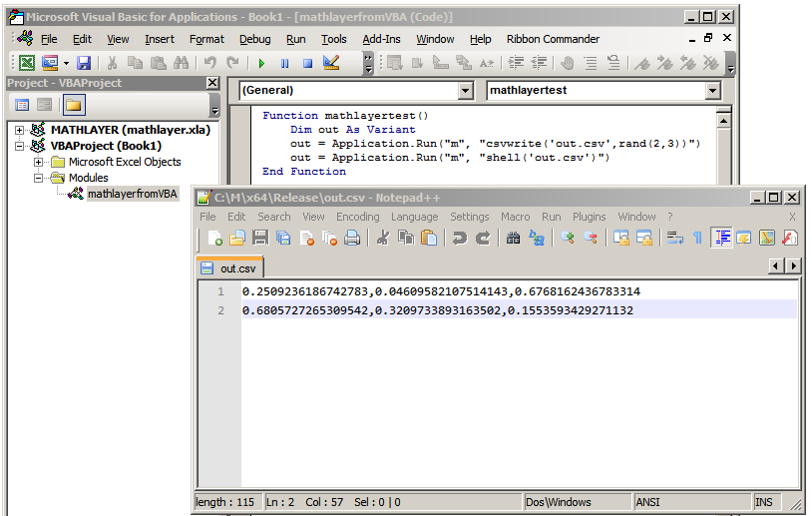Click the Print icon in Notepad++ toolbar
The image size is (812, 516).
(352, 238)
